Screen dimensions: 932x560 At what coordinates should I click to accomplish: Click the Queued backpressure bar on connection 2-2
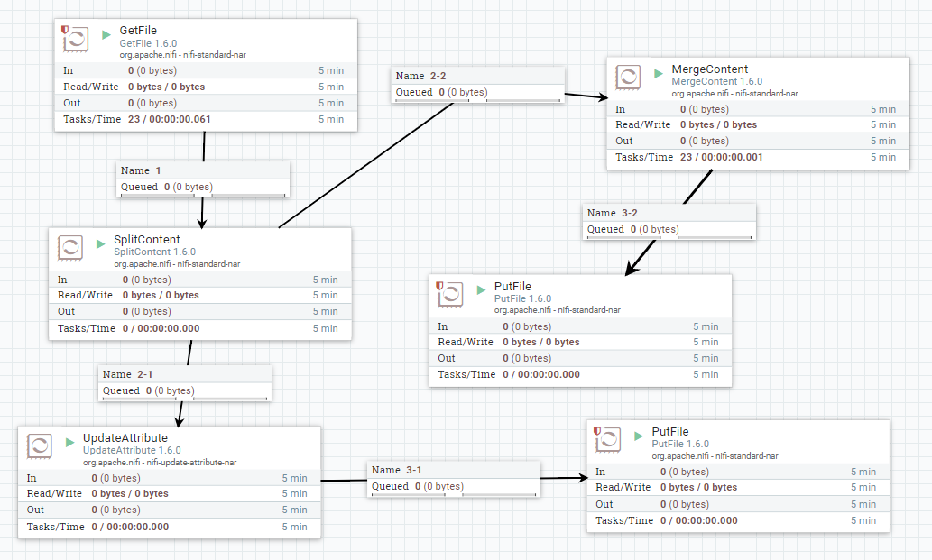click(477, 100)
